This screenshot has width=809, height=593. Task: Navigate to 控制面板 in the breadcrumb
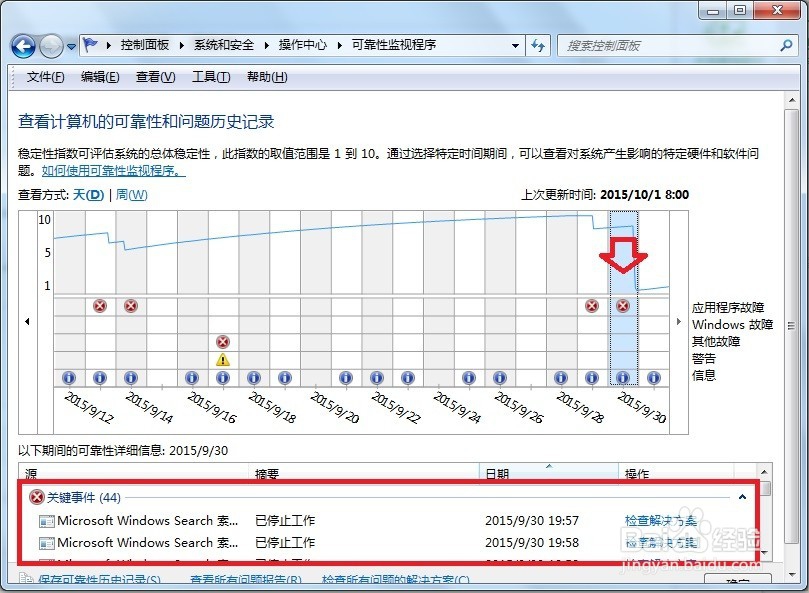coord(145,45)
